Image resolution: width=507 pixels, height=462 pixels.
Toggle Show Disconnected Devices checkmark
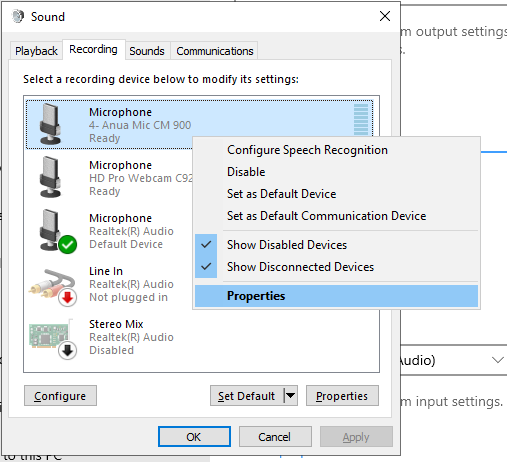click(x=206, y=267)
